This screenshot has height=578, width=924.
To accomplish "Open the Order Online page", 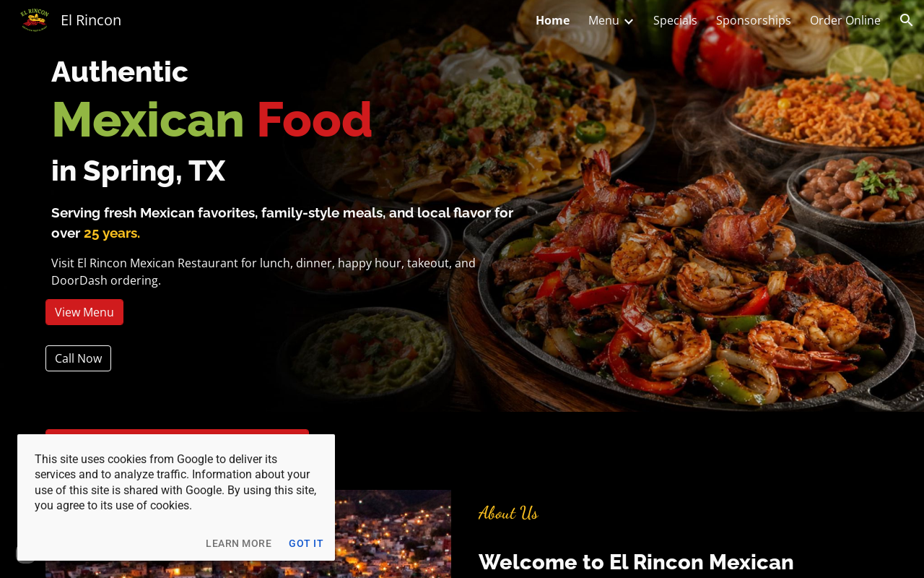I will 845,20.
